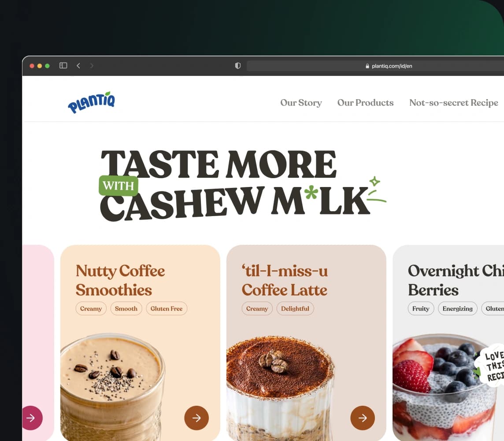Click the forward navigation arrow
504x441 pixels.
coord(92,66)
